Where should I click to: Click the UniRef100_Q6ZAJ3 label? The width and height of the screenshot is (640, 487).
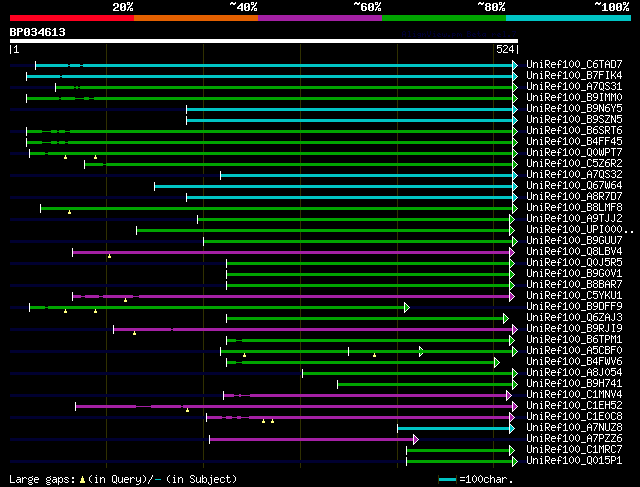tap(574, 318)
